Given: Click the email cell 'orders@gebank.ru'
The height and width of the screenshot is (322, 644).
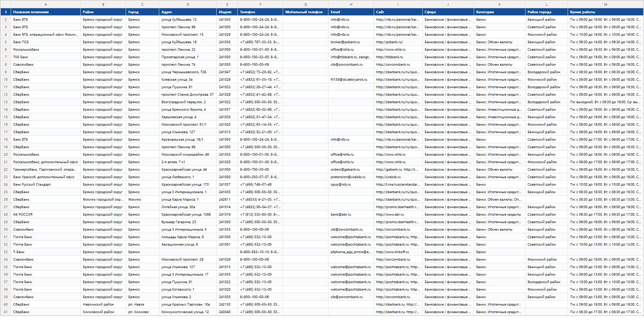Looking at the screenshot, I should [x=351, y=170].
